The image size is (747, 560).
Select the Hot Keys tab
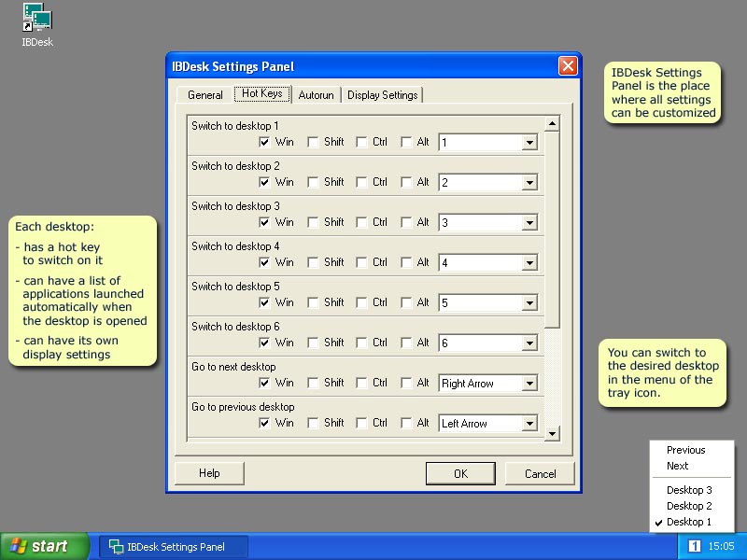click(262, 93)
